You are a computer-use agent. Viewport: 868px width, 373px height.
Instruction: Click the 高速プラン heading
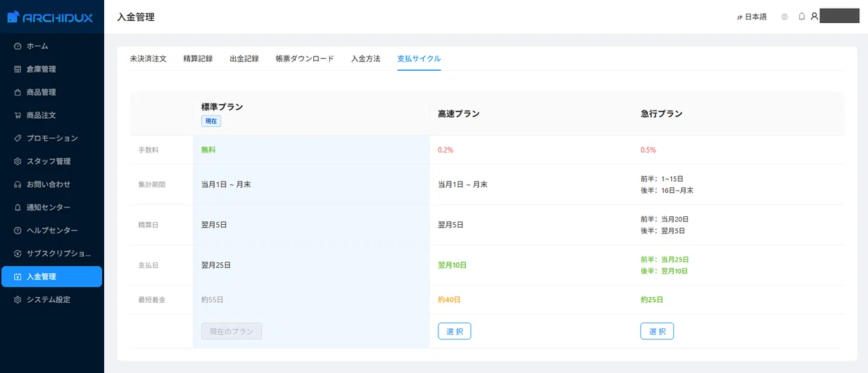pos(459,114)
